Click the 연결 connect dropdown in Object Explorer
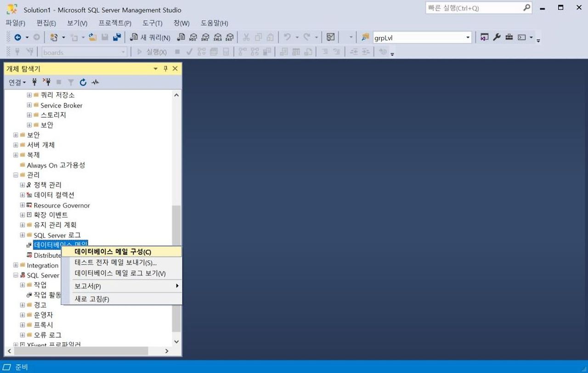The width and height of the screenshot is (588, 373). 17,82
